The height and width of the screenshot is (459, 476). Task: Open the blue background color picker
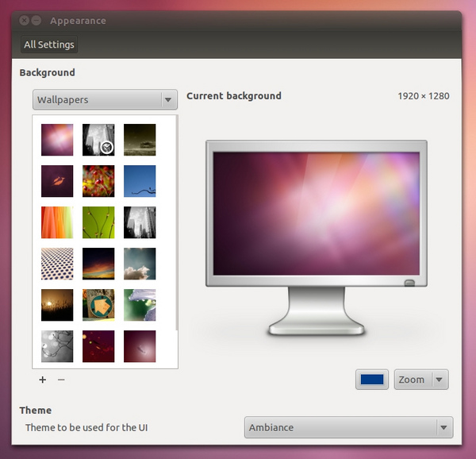click(x=372, y=380)
